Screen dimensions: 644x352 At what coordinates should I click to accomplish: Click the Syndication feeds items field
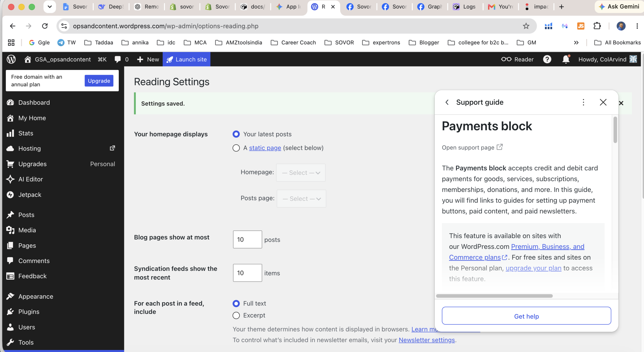coord(247,273)
